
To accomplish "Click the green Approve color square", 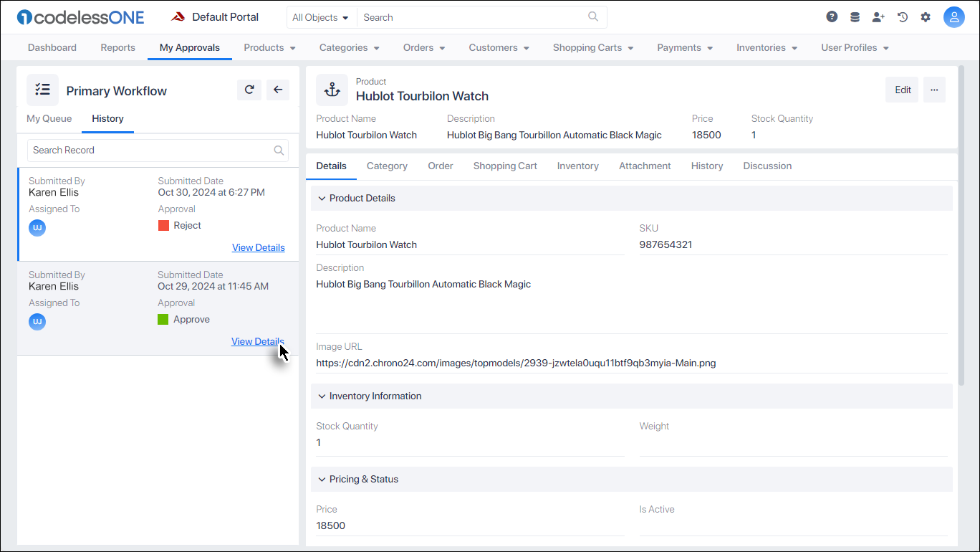I will pos(163,319).
